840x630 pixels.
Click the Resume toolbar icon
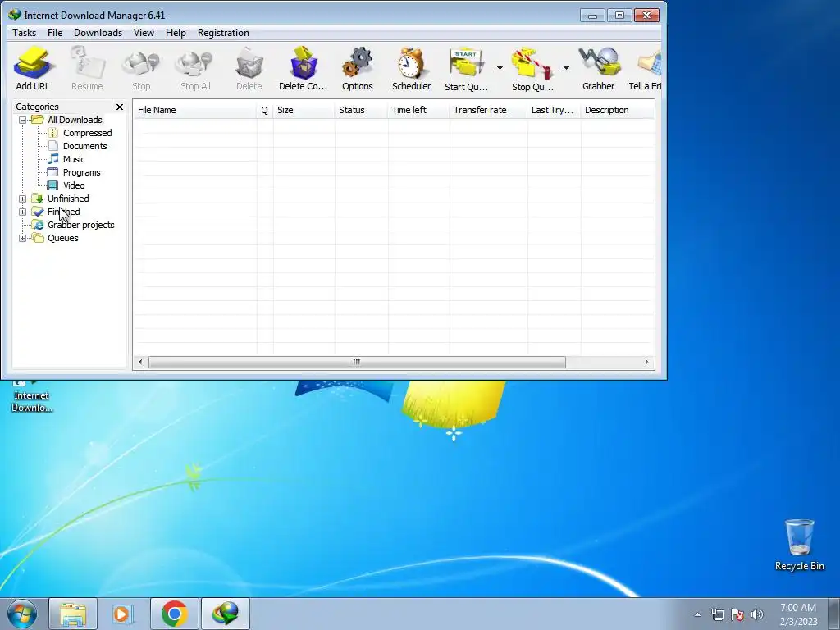[87, 69]
